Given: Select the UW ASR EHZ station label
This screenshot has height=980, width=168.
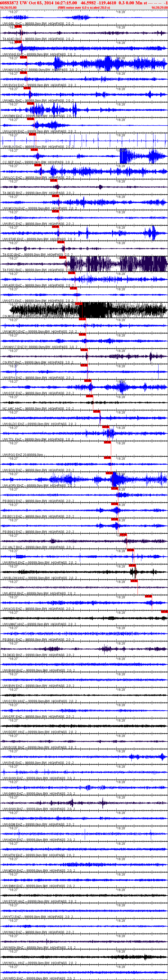Looking at the screenshot, I should [x=38, y=285].
